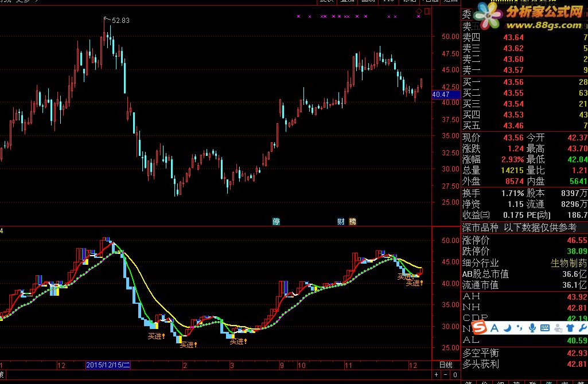This screenshot has height=384, width=588.
Task: Open the Sogou skin shirt icon
Action: (x=570, y=328)
